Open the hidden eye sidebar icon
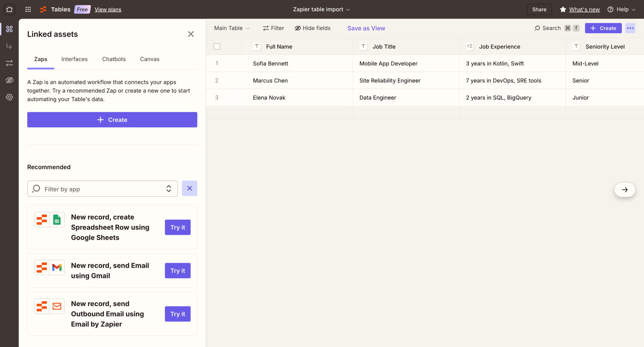 [x=9, y=80]
